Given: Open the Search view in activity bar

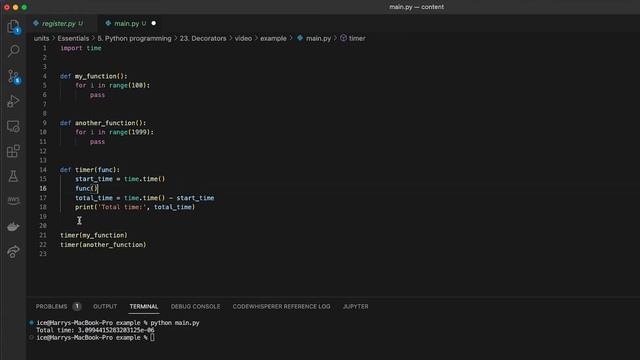Looking at the screenshot, I should tap(13, 51).
